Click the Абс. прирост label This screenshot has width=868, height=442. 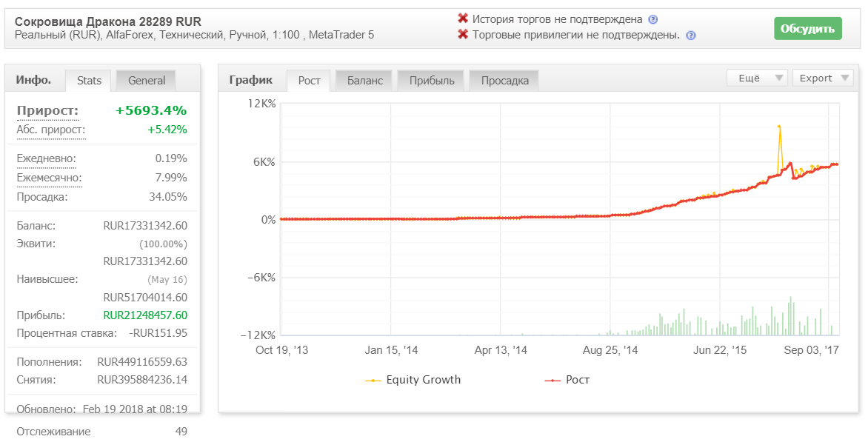(x=51, y=130)
